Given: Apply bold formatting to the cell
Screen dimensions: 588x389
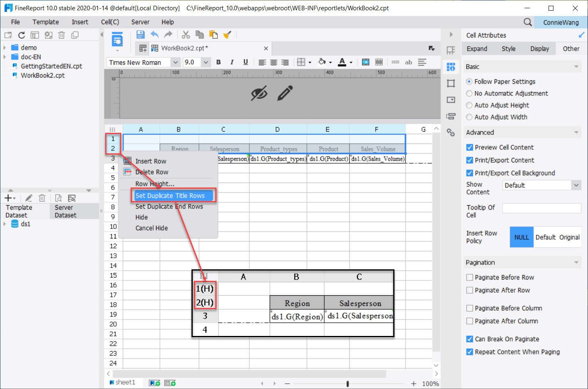Looking at the screenshot, I should (x=219, y=62).
